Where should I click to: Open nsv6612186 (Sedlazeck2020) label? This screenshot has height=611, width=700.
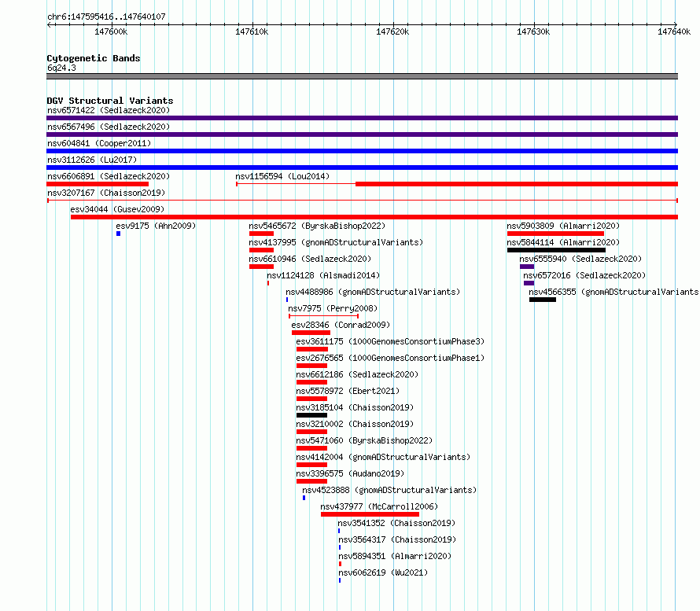(357, 374)
